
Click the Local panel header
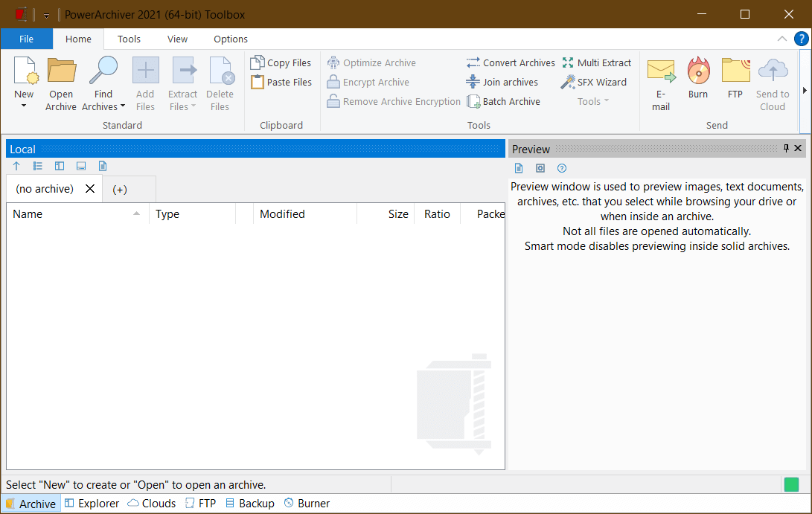tap(255, 149)
